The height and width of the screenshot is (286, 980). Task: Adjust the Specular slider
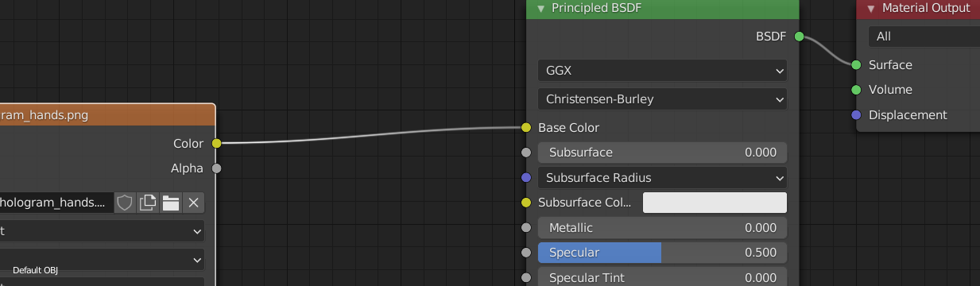[x=662, y=253]
